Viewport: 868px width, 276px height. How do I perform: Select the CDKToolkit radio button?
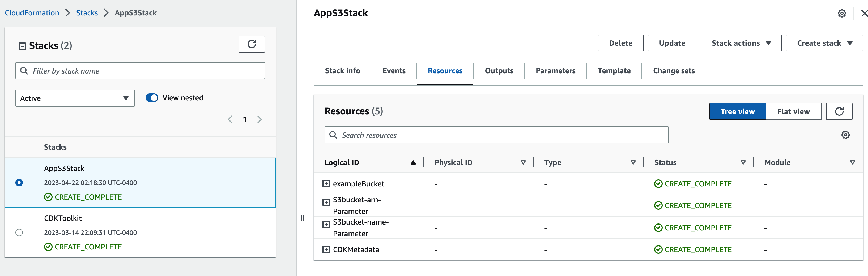click(x=19, y=232)
